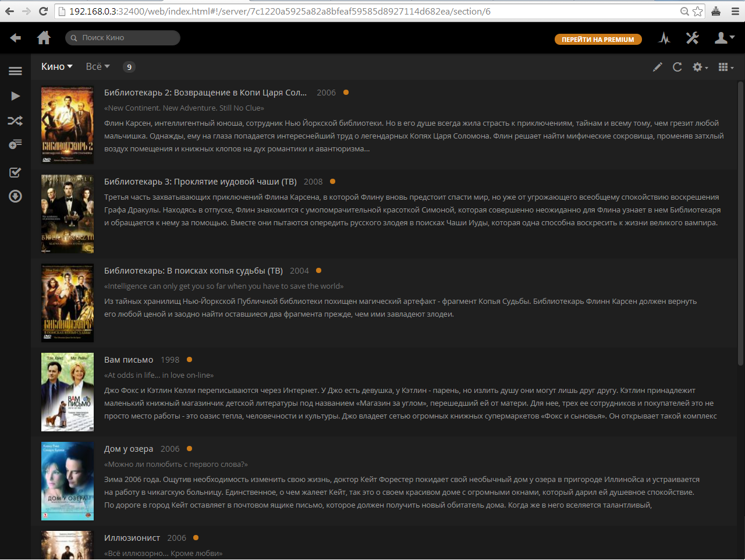Open the Chrome hamburger menu

tap(735, 11)
